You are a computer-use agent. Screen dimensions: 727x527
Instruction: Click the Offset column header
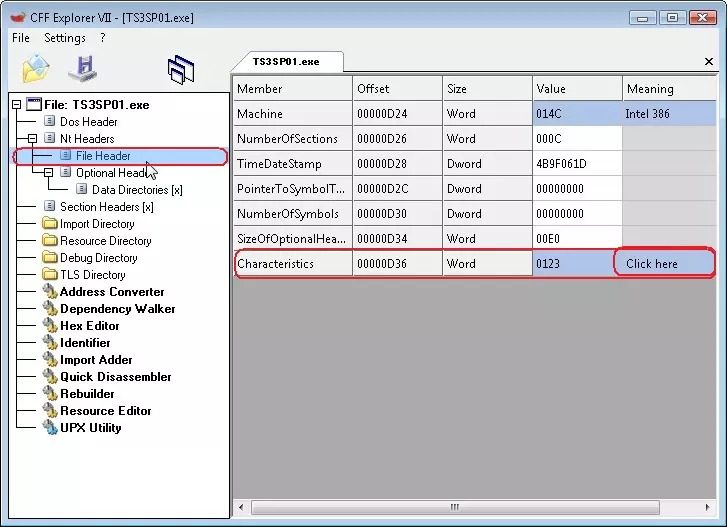[x=397, y=89]
